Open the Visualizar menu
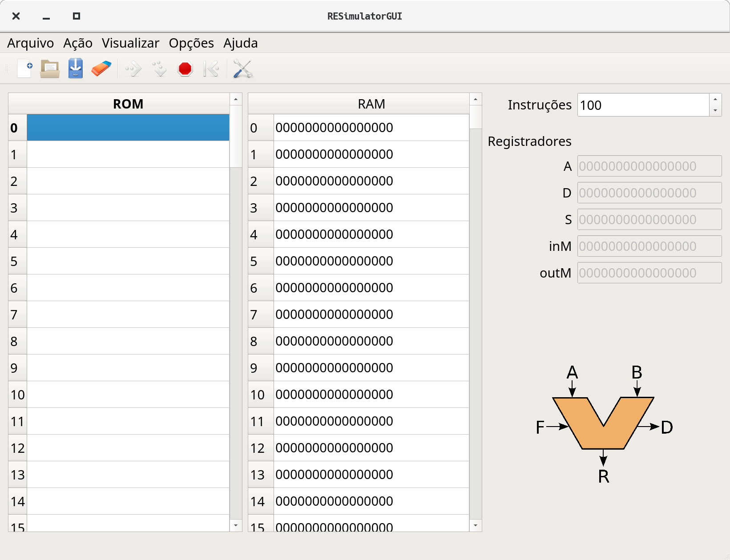The image size is (730, 560). 130,43
